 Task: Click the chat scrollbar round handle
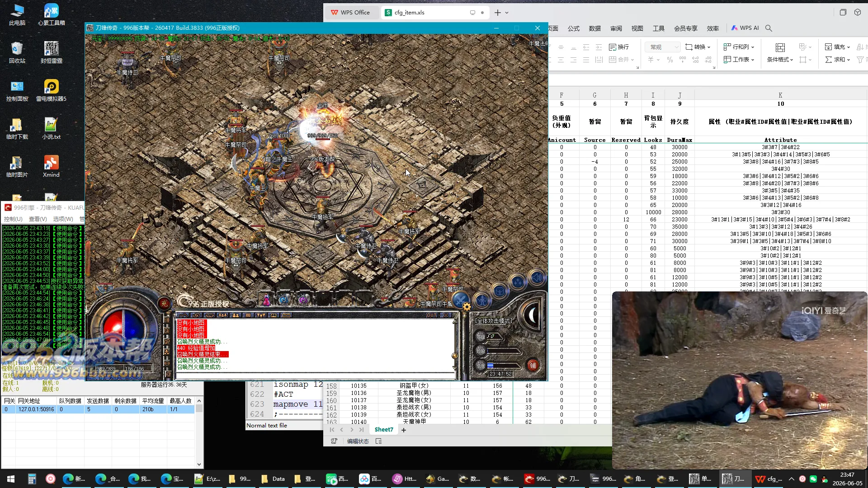pyautogui.click(x=455, y=356)
